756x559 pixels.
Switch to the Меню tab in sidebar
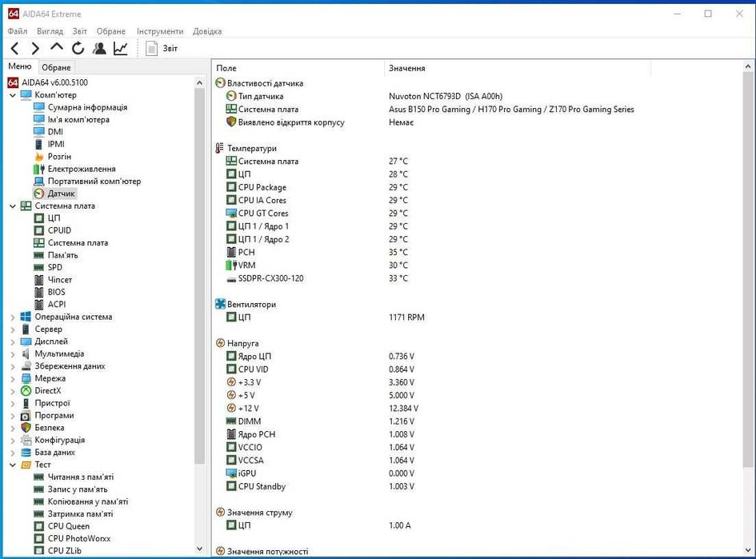click(20, 66)
